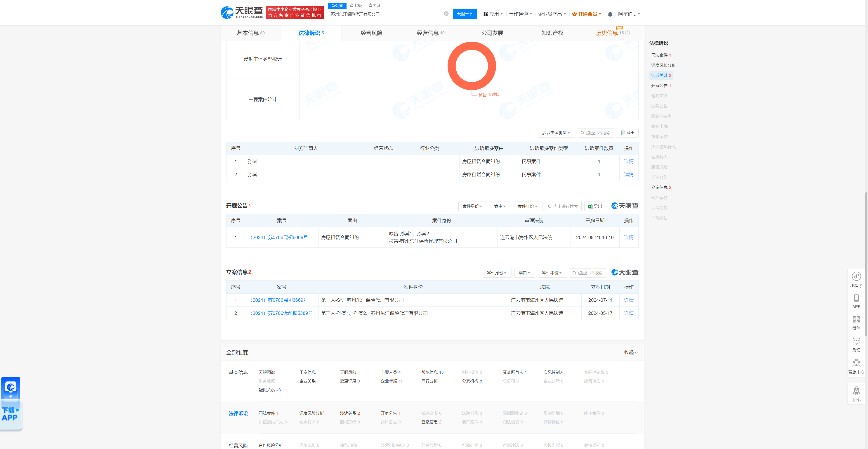
Task: Open 案由 filter in 开庭公告 section
Action: tap(500, 206)
